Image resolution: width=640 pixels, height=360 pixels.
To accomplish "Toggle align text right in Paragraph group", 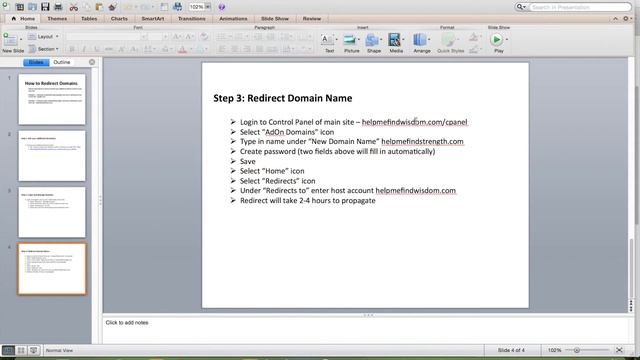I will 247,49.
